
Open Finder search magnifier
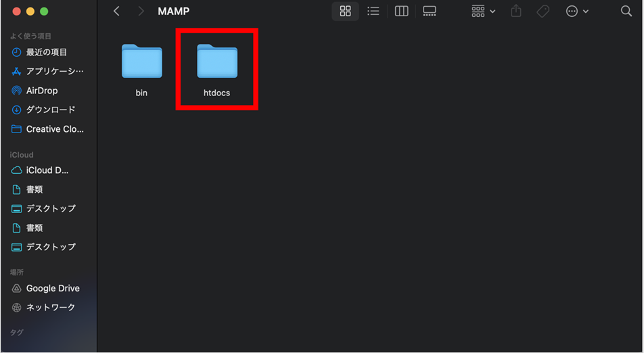pyautogui.click(x=626, y=11)
